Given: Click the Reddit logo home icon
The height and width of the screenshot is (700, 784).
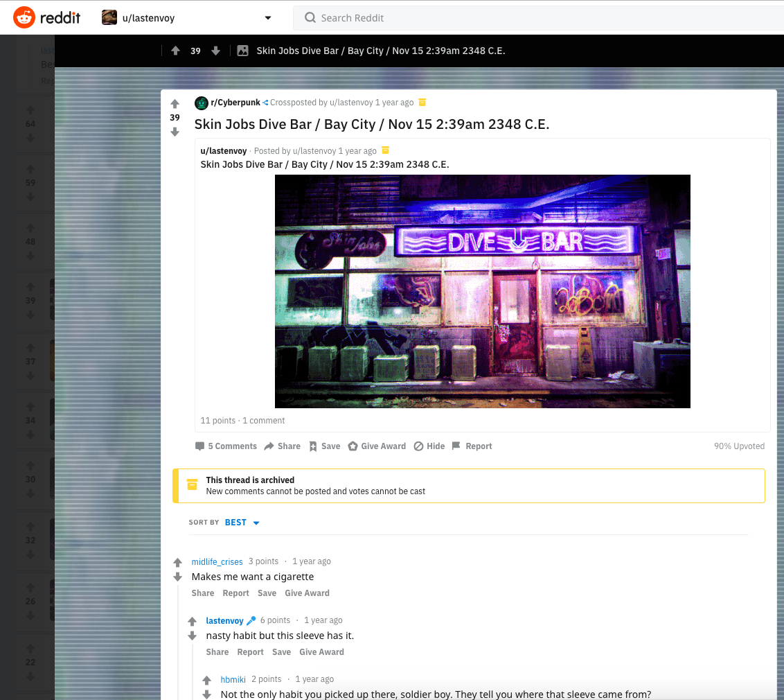Looking at the screenshot, I should [x=24, y=17].
